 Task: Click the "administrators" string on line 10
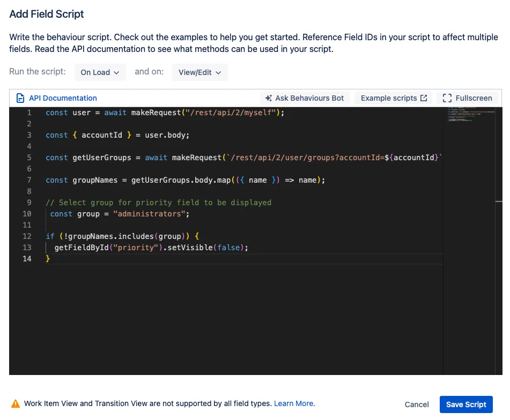pos(149,214)
